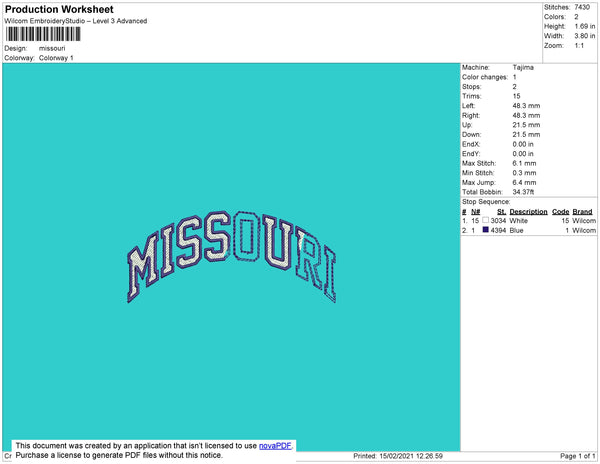This screenshot has width=600, height=464.
Task: Click the 'Code' column header
Action: [561, 212]
